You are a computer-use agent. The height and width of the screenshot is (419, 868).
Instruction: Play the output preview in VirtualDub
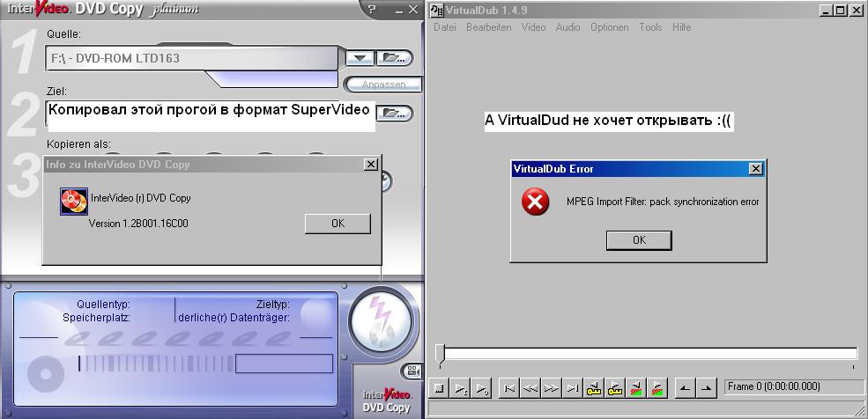482,388
